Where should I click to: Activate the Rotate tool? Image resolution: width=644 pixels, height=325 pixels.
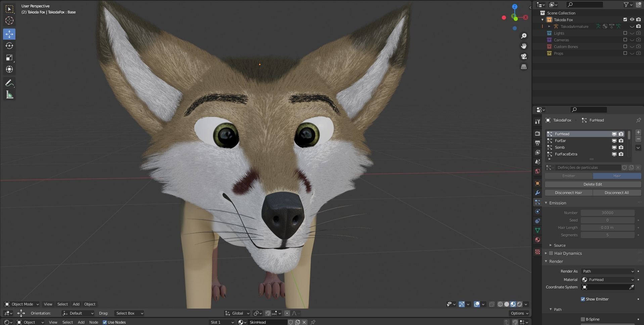pos(9,46)
